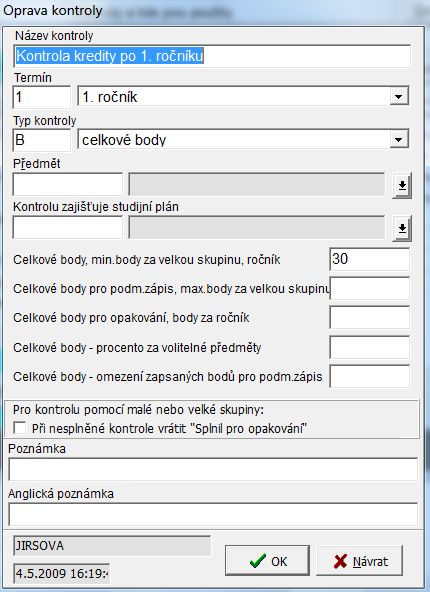
Task: Click the green checkmark OK button
Action: point(267,561)
